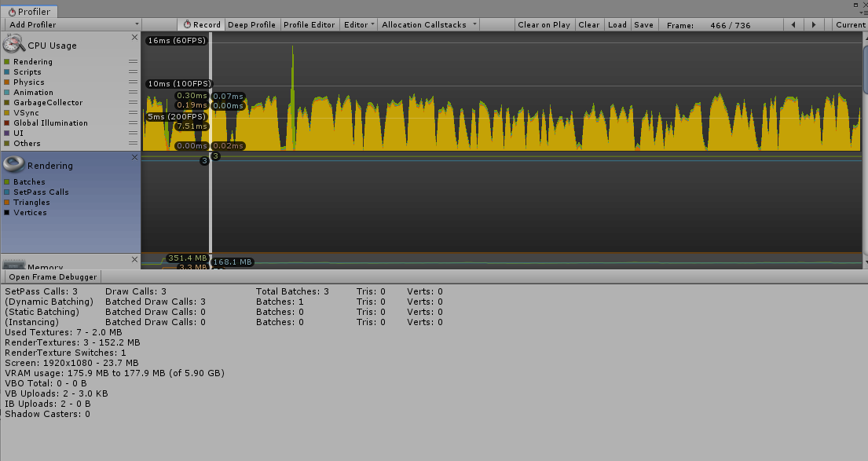
Task: Click the SetPass Calls: 3 statistic
Action: [x=41, y=291]
